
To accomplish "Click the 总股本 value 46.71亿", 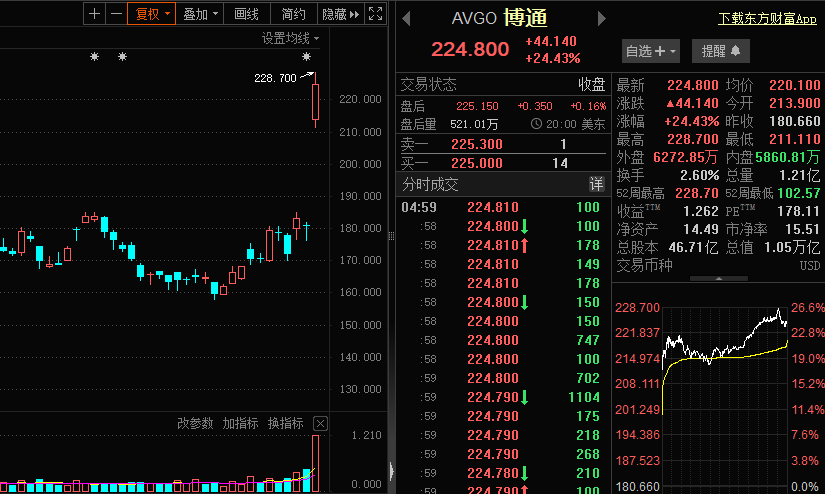I will [x=693, y=247].
